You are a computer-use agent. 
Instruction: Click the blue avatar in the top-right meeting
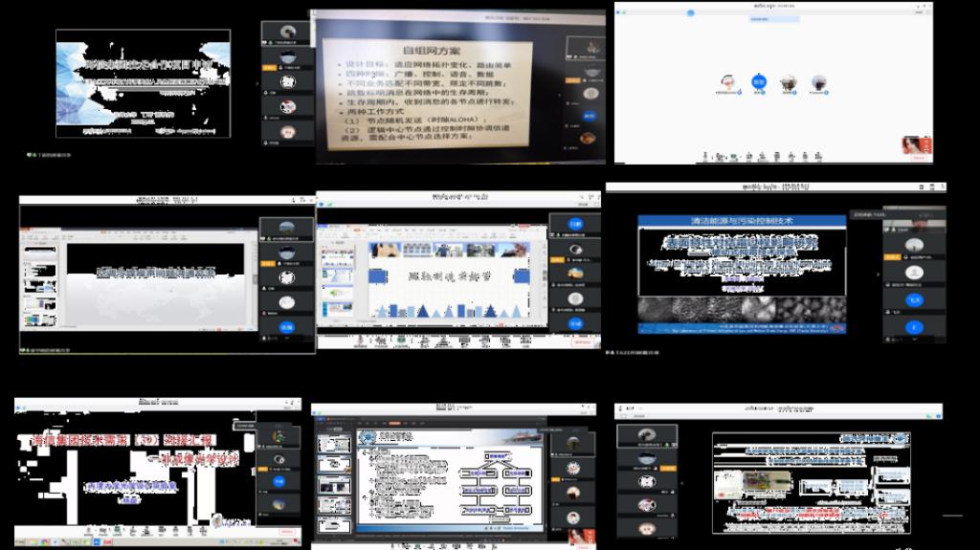click(x=758, y=82)
